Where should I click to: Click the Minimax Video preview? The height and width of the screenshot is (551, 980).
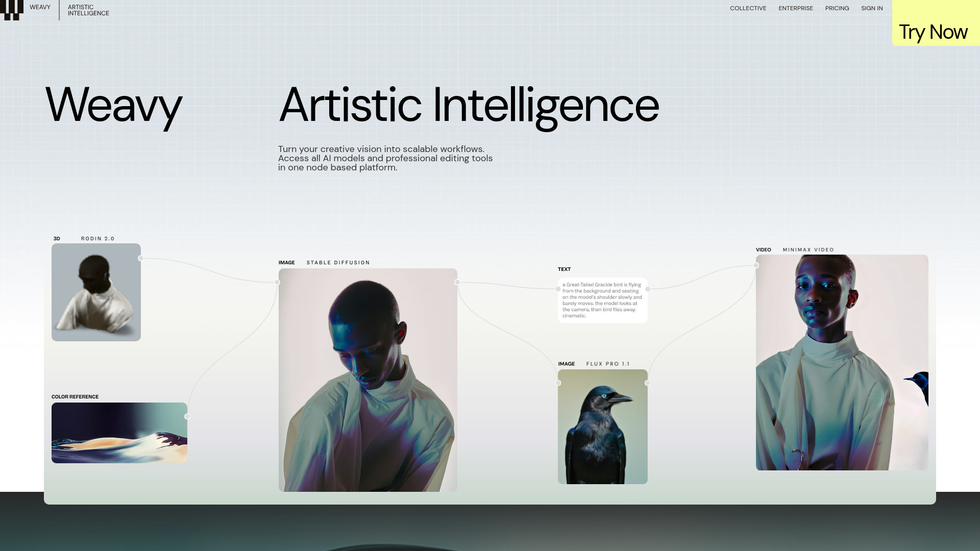pyautogui.click(x=842, y=362)
